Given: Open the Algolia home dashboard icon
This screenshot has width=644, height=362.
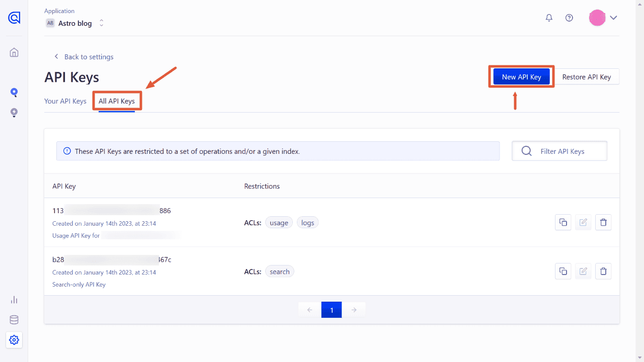Looking at the screenshot, I should coord(14,52).
